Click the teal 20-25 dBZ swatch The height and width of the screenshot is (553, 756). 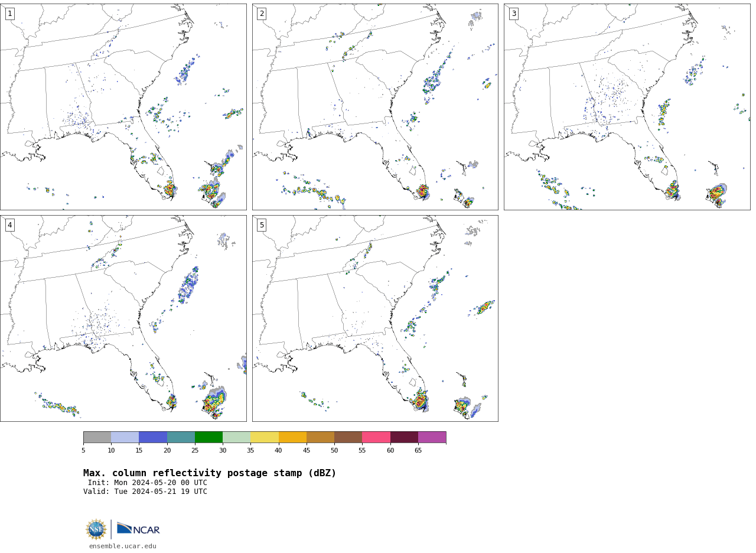point(181,437)
